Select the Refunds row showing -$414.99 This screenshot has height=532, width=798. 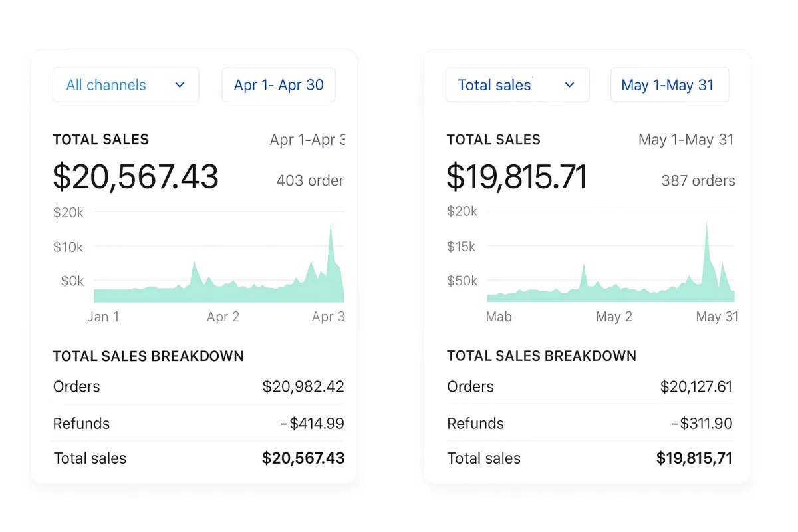tap(198, 424)
